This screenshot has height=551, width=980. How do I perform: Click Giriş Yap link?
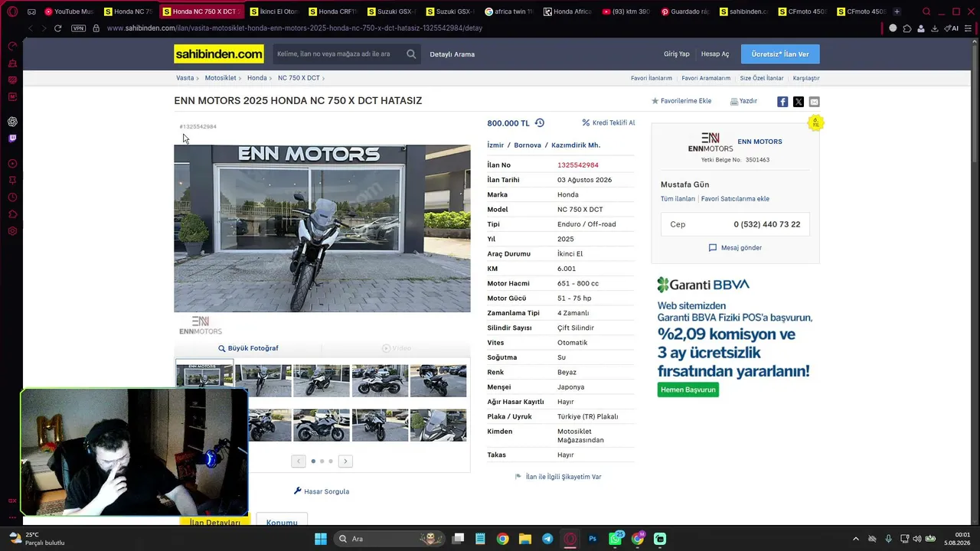(677, 54)
